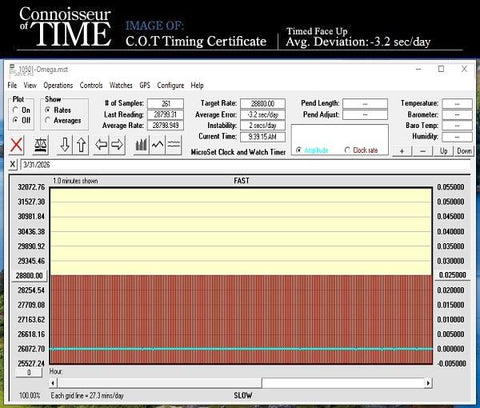The height and width of the screenshot is (408, 480).
Task: Open the Operations menu
Action: click(x=58, y=85)
